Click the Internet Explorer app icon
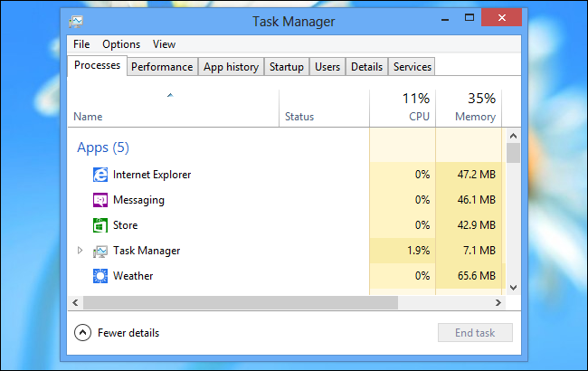588x371 pixels. point(100,175)
